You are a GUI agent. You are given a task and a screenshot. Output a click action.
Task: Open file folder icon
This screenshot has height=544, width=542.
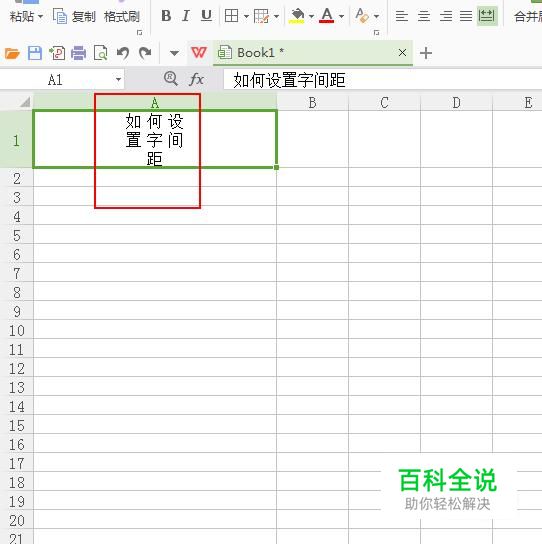point(12,53)
